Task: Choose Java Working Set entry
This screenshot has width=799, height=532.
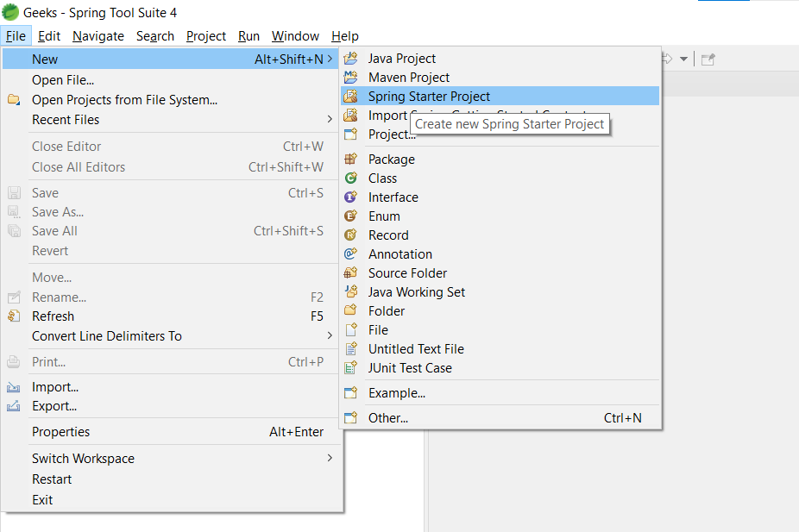Action: (500, 291)
